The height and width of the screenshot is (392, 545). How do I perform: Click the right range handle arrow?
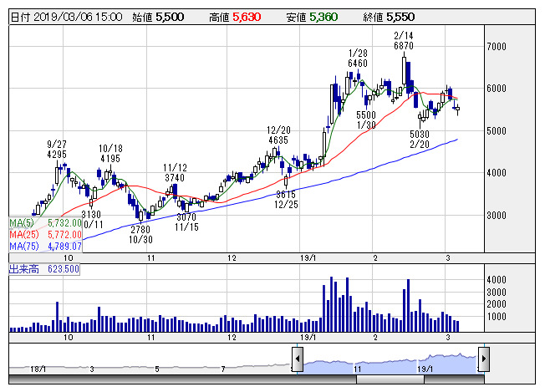482,360
